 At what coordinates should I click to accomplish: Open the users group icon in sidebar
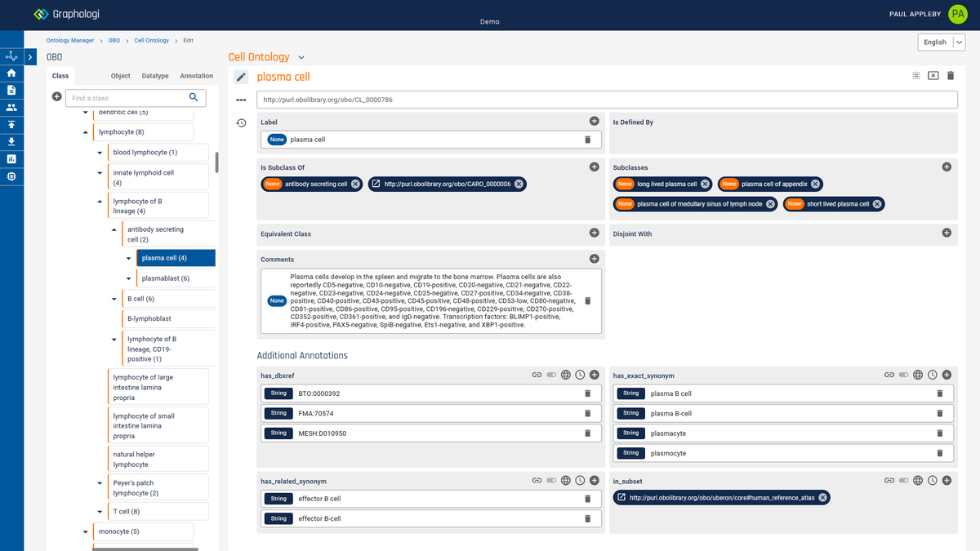tap(11, 107)
